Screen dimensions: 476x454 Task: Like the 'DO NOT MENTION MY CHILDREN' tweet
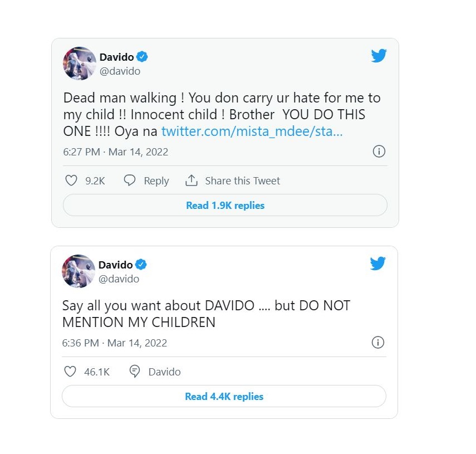[x=70, y=372]
